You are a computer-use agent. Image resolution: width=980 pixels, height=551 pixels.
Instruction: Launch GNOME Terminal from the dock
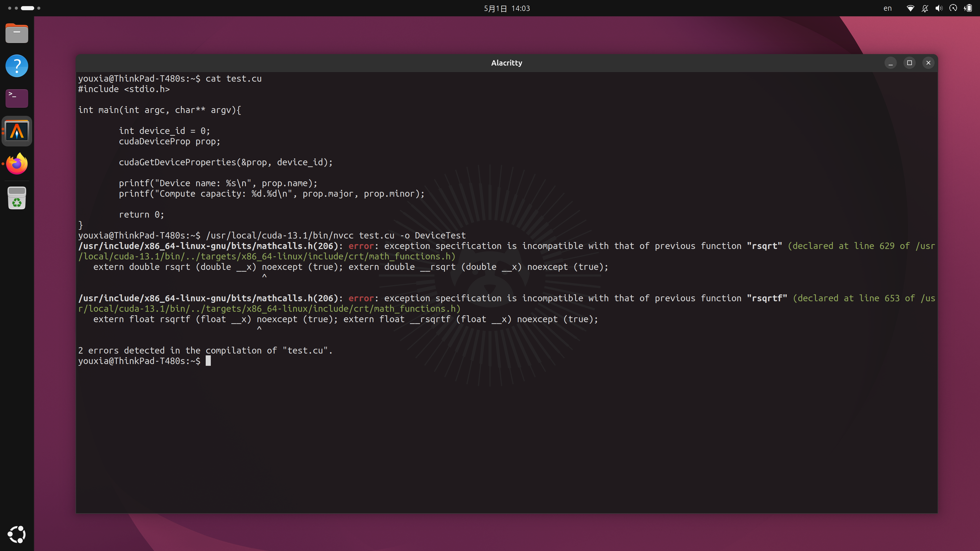(17, 98)
